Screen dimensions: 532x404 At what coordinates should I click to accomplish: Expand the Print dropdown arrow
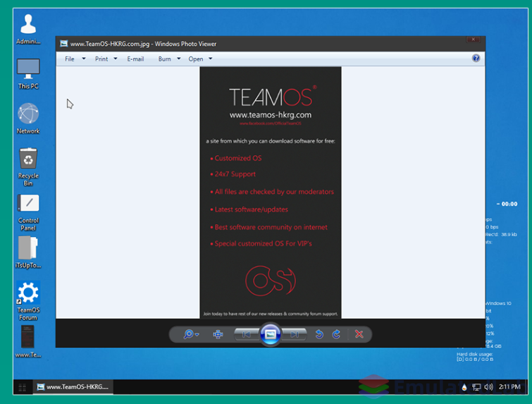pyautogui.click(x=116, y=59)
